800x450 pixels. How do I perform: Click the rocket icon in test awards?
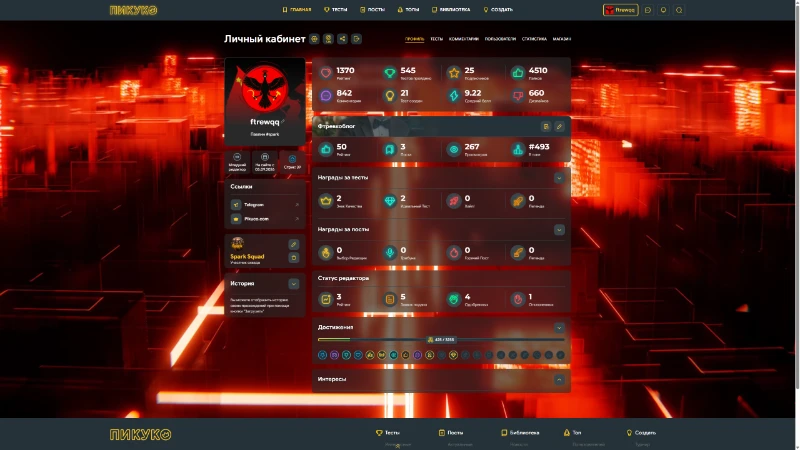pos(454,201)
